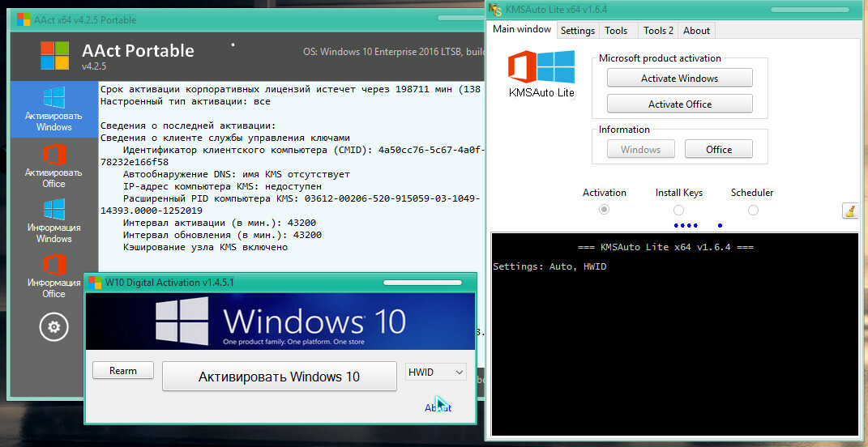Open the HWID activation method dropdown

(436, 372)
